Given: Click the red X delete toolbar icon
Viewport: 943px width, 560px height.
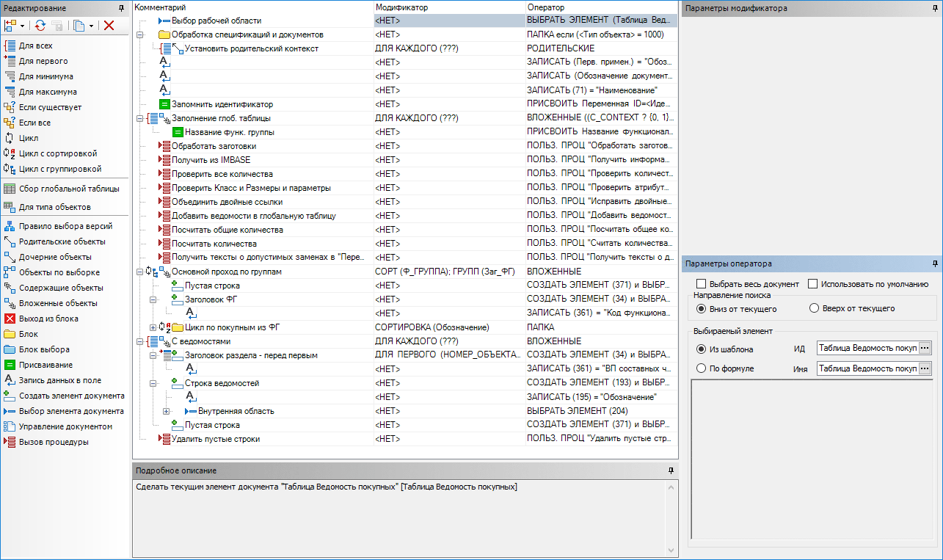Looking at the screenshot, I should pos(109,26).
